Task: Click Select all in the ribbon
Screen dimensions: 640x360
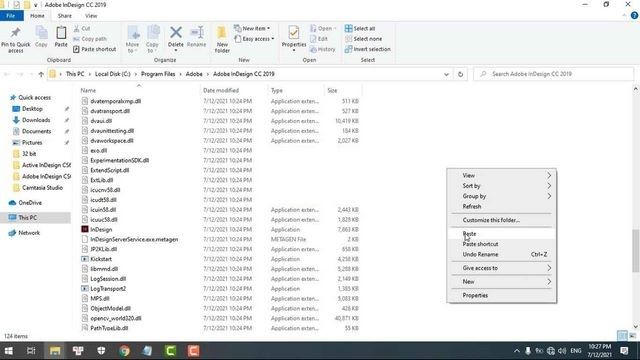Action: tap(360, 29)
